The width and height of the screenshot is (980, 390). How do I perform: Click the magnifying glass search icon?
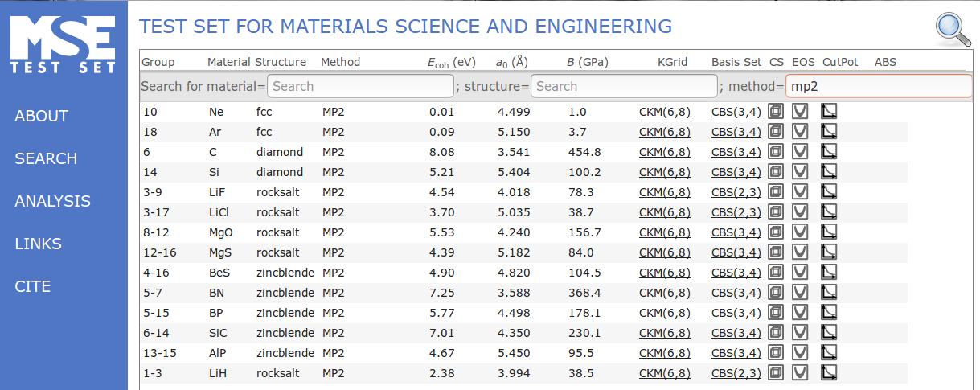(953, 29)
